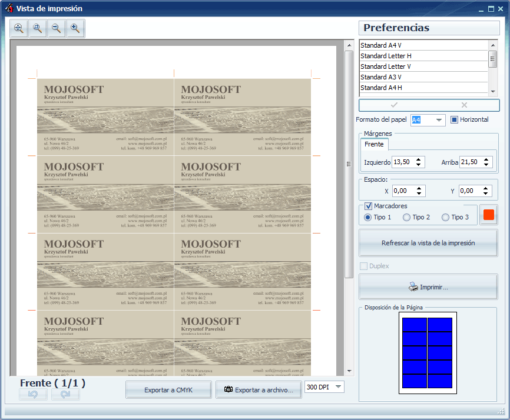This screenshot has width=510, height=420.
Task: Open the Formato del papel A4 dropdown
Action: (x=439, y=120)
